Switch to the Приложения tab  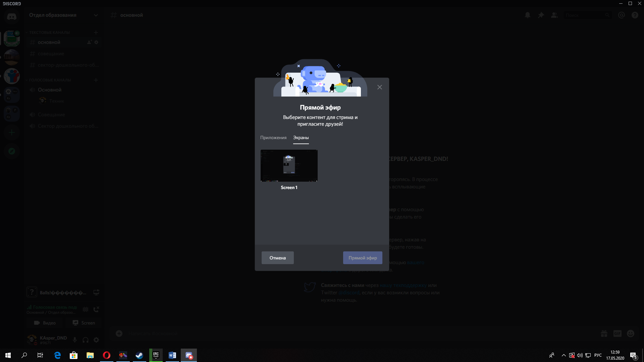[x=273, y=138]
